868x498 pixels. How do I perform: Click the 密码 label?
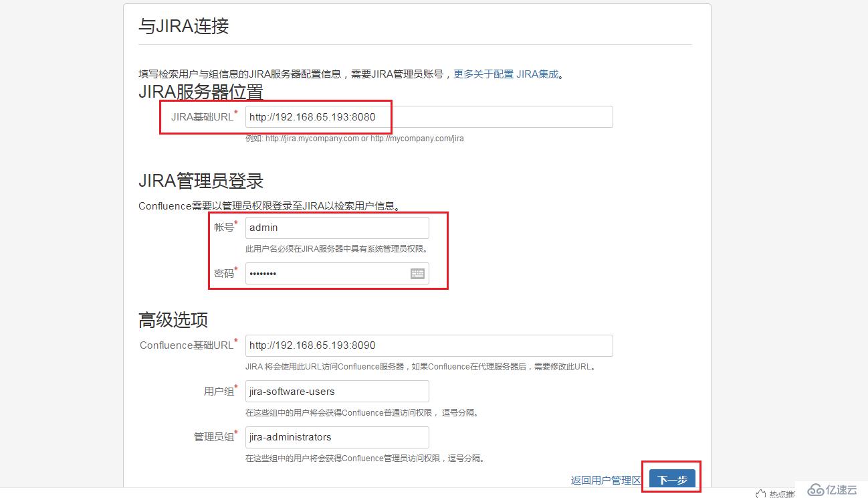[224, 273]
